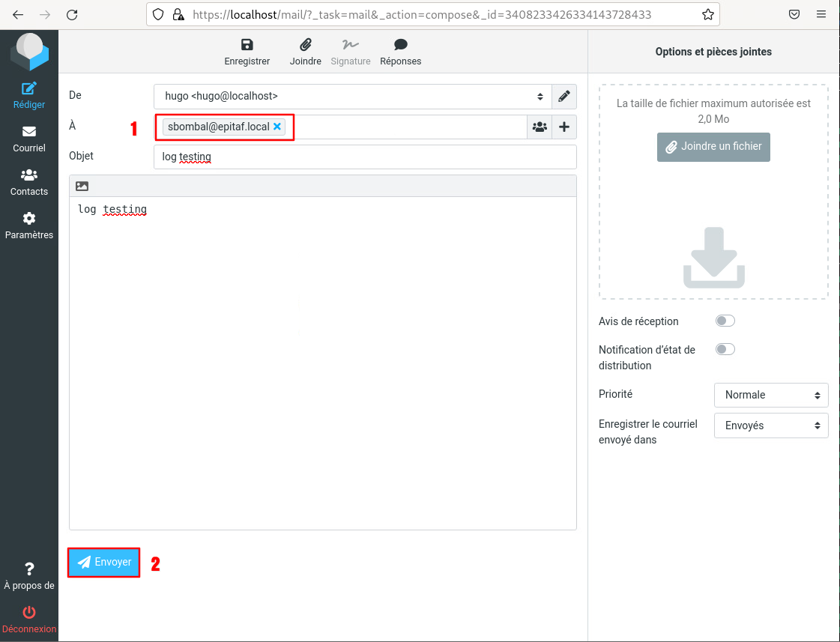Open the Priorité dropdown set to Normale
840x642 pixels.
tap(771, 395)
